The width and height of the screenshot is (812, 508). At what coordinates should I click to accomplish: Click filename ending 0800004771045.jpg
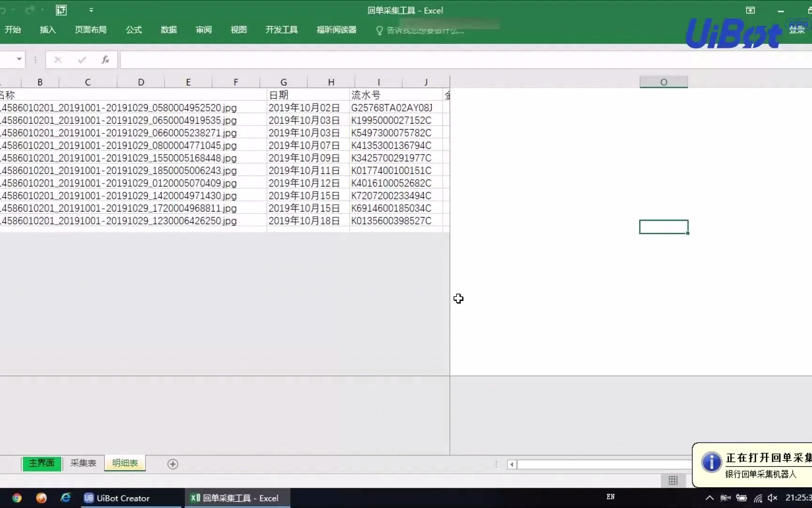coord(118,145)
